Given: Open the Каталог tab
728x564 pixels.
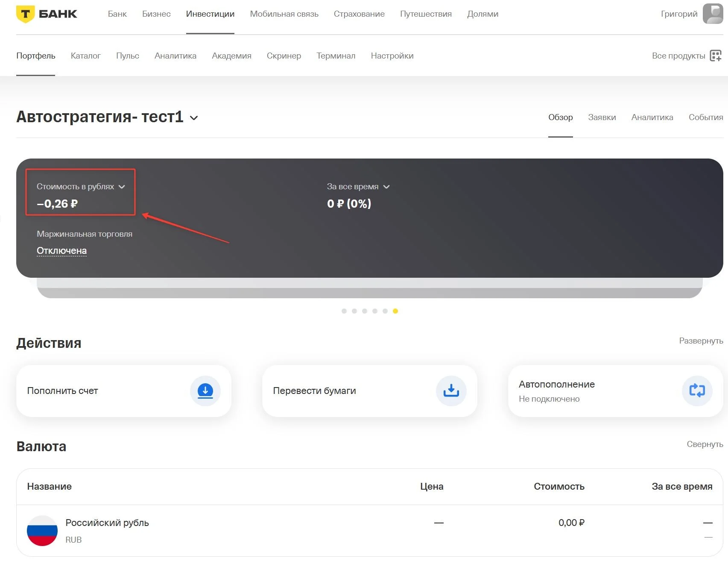Looking at the screenshot, I should (86, 56).
